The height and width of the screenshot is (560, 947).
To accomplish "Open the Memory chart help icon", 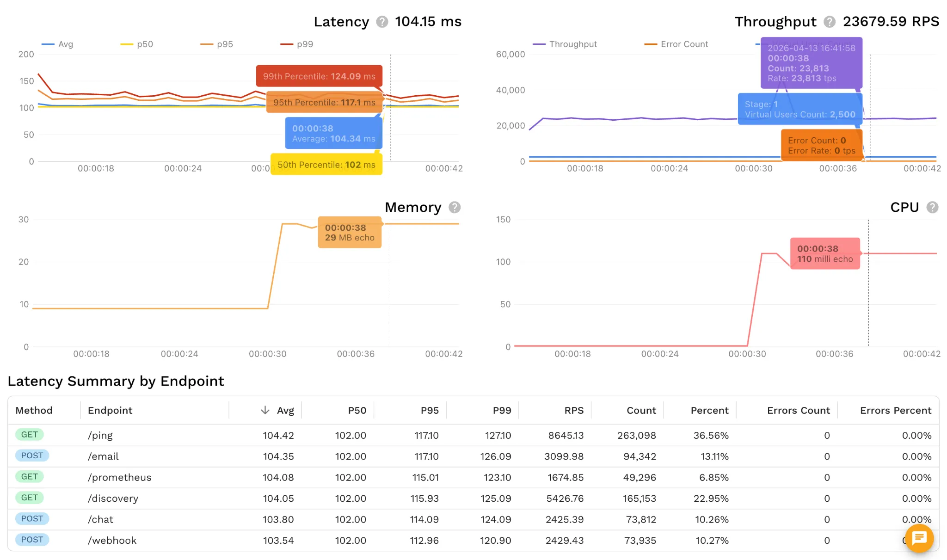I will click(x=454, y=208).
